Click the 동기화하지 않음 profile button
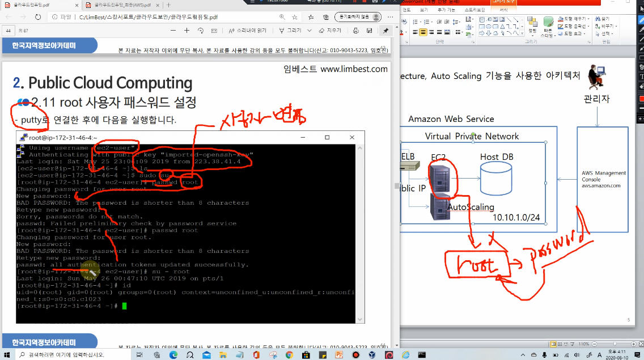This screenshot has width=644, height=360. click(358, 17)
